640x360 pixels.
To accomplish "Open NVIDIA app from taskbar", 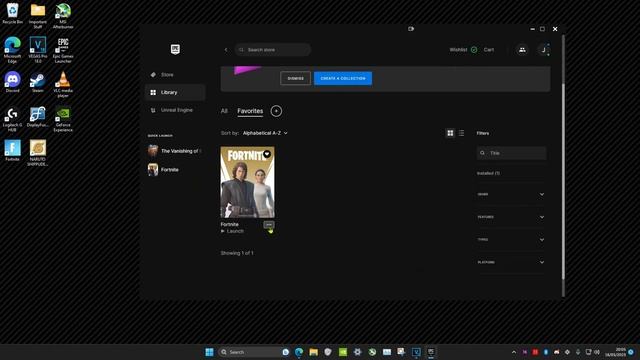I will (x=343, y=352).
